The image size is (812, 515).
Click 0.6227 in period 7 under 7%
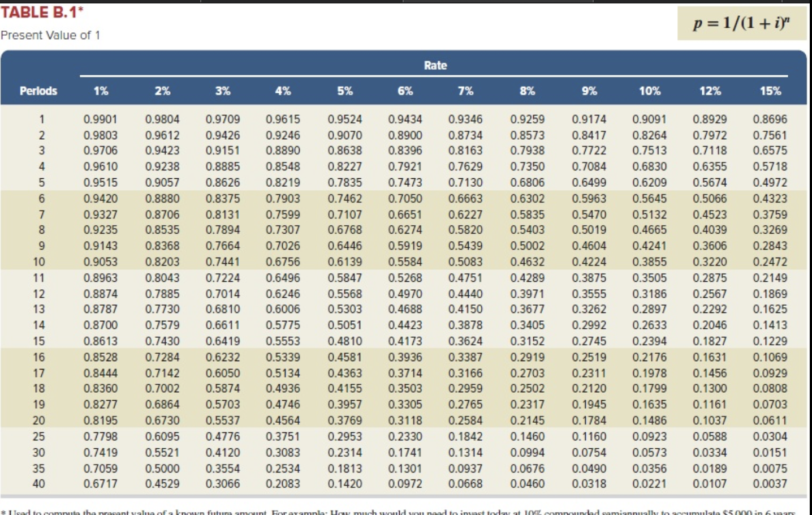click(x=465, y=214)
